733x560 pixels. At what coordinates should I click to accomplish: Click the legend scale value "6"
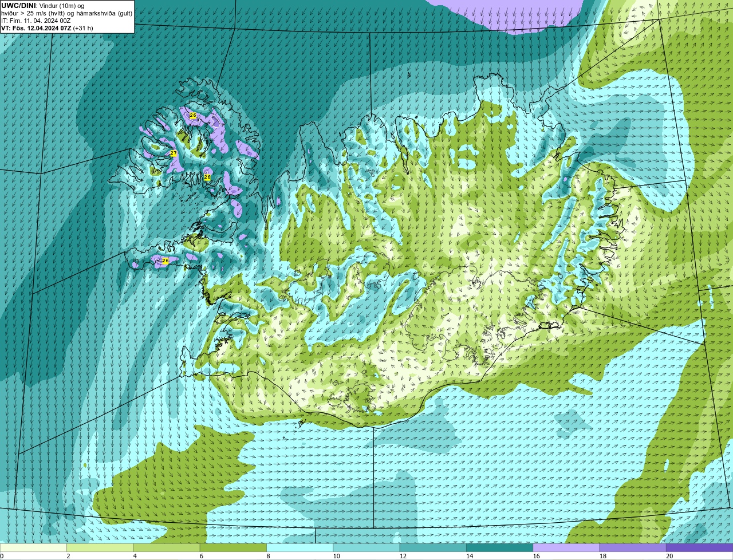tap(201, 556)
